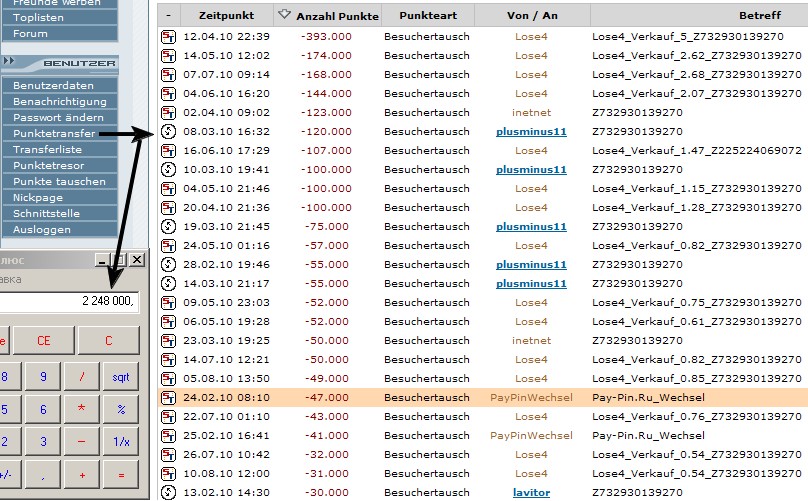The width and height of the screenshot is (808, 501).
Task: Click the circular transfer icon for 08.03.10 16:32
Action: pos(169,132)
